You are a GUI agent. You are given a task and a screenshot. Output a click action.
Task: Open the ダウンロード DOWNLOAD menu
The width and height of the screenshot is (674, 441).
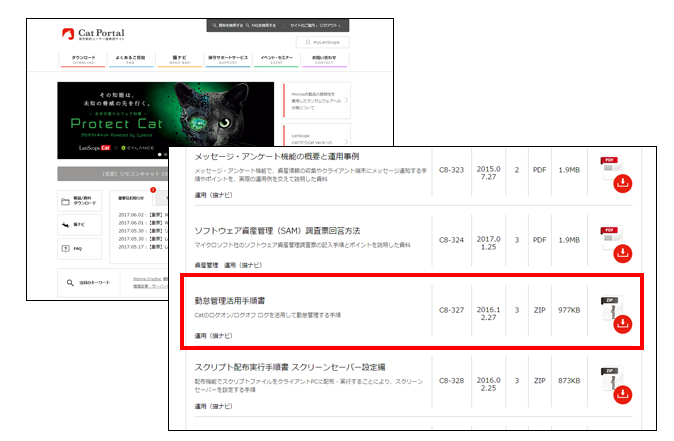83,60
